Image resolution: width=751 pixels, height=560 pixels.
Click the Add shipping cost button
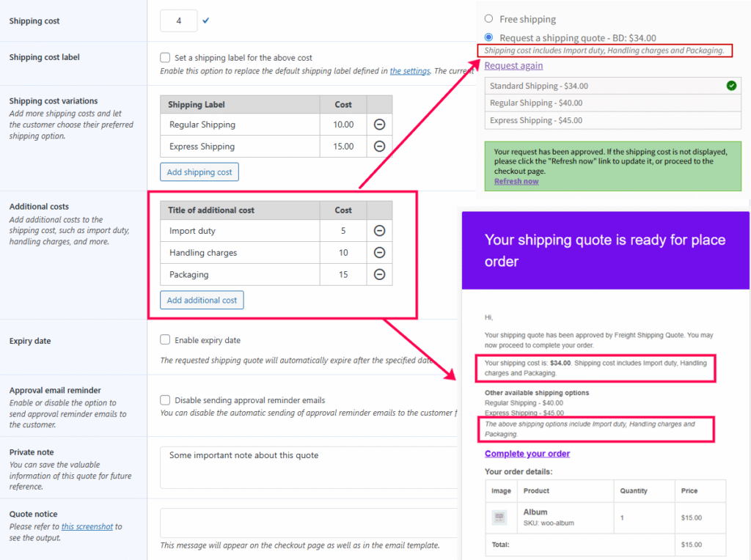[199, 172]
